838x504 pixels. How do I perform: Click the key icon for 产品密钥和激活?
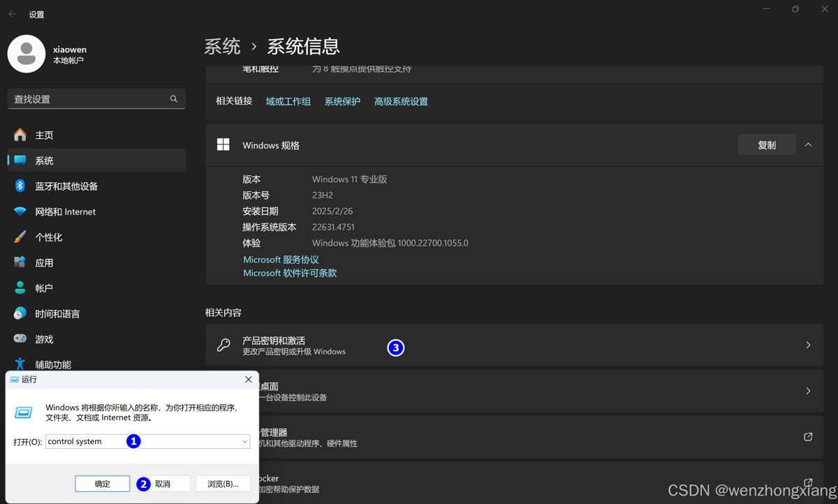pos(223,345)
